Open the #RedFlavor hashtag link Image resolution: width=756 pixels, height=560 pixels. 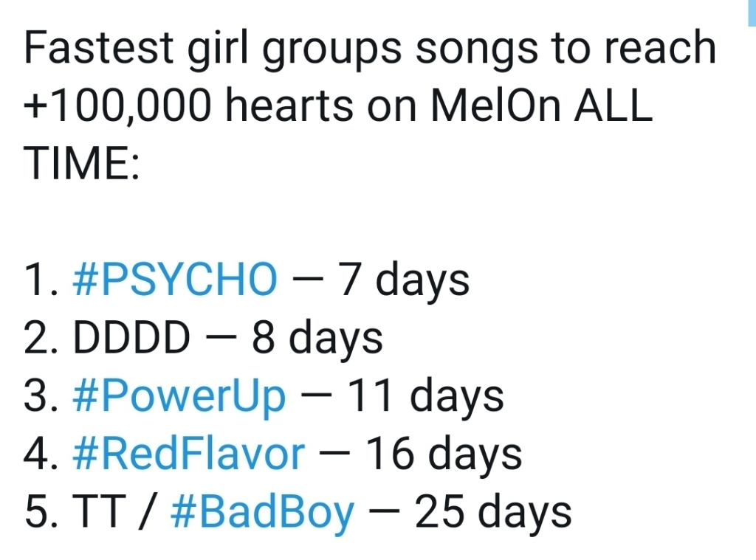188,454
